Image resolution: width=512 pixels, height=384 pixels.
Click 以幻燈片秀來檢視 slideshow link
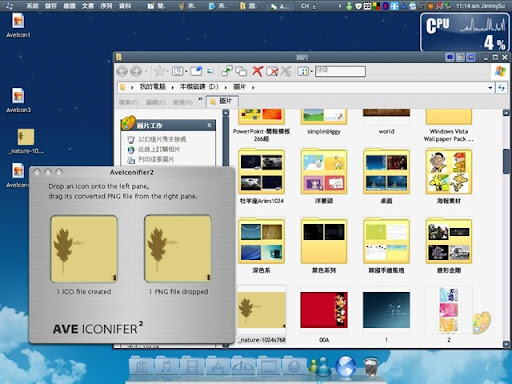[x=162, y=139]
